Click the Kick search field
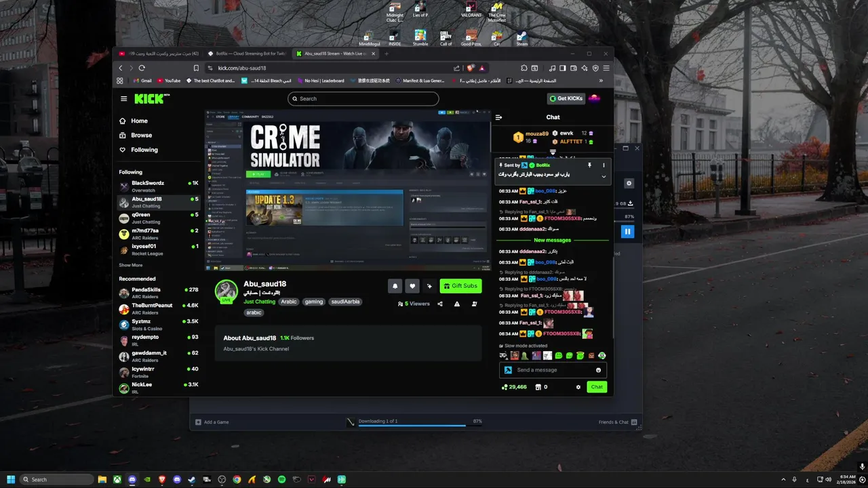The image size is (868, 488). pyautogui.click(x=363, y=99)
